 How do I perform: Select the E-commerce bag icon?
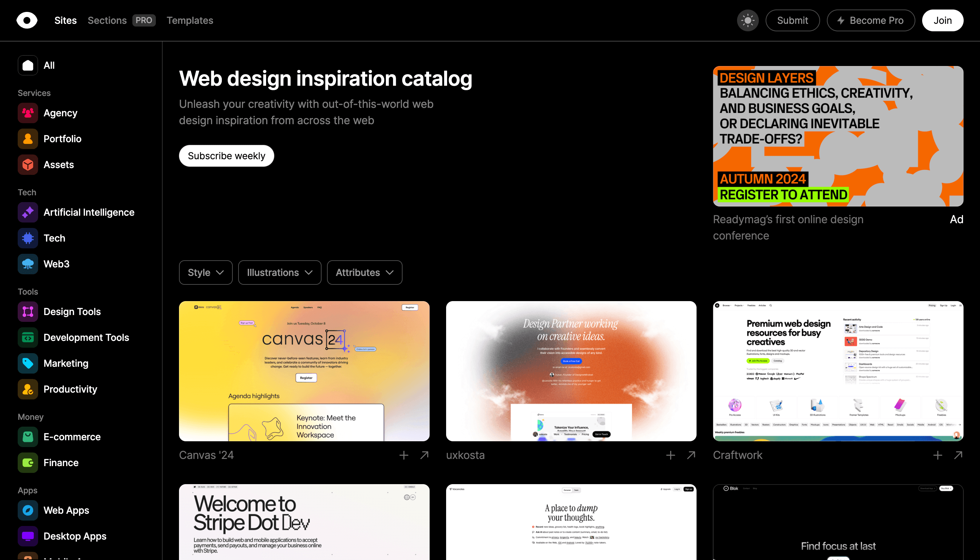click(28, 437)
